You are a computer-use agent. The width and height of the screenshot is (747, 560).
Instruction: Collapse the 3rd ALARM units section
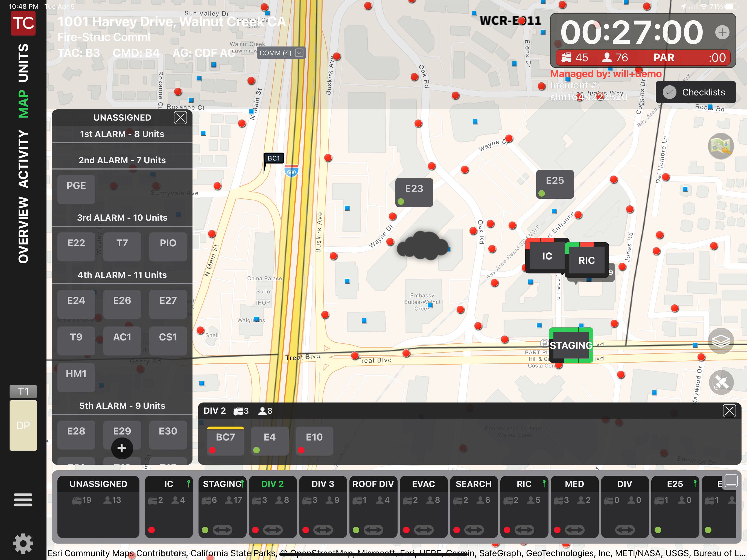click(x=122, y=217)
